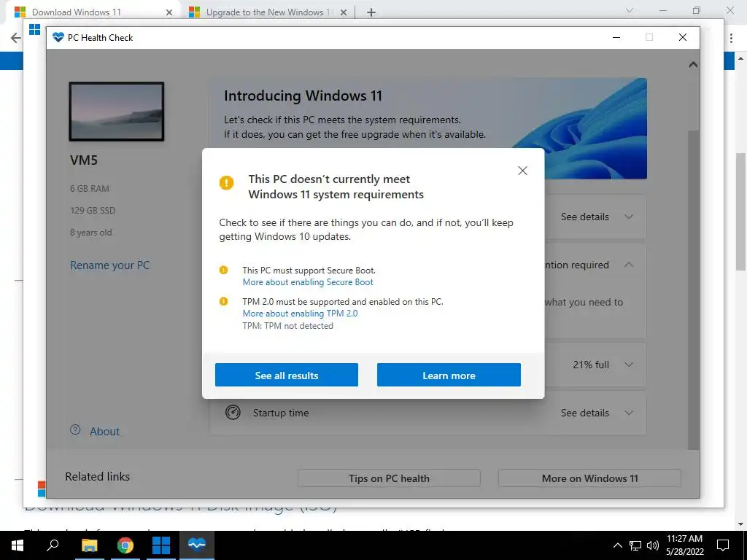The image size is (747, 560).
Task: Click the PC Health Check heart icon in title bar
Action: tap(58, 37)
